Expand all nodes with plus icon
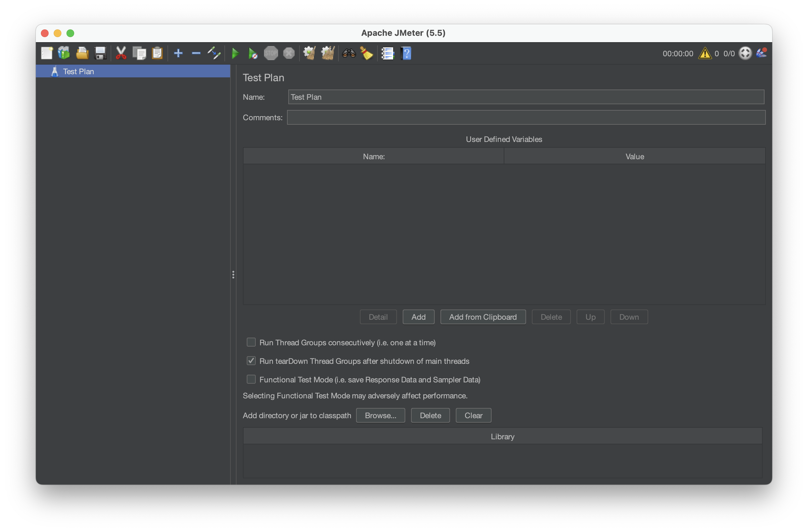 click(x=178, y=53)
